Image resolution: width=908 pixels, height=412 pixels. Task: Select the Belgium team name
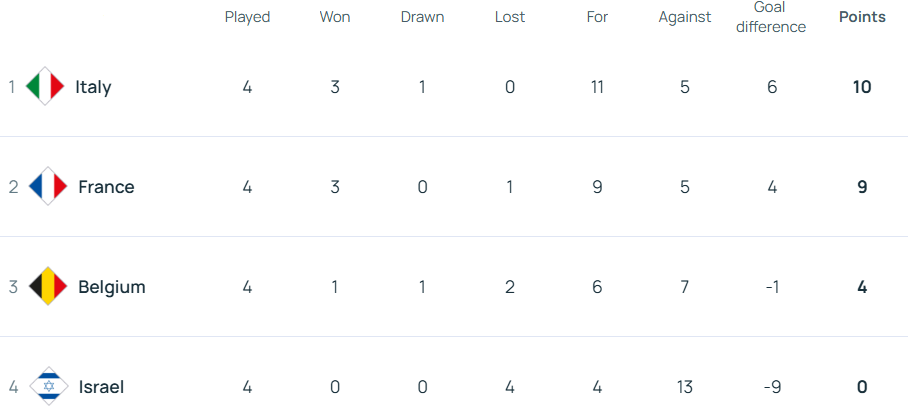[x=112, y=287]
